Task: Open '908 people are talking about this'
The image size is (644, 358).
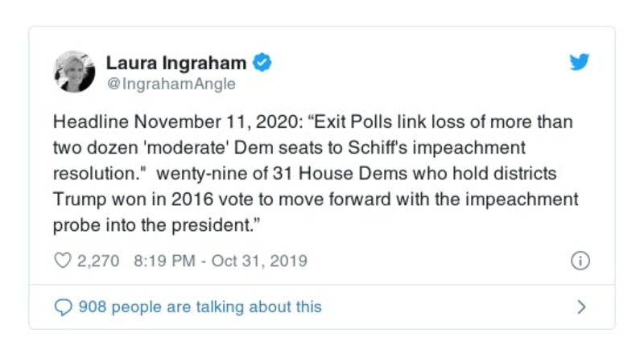Action: point(200,307)
